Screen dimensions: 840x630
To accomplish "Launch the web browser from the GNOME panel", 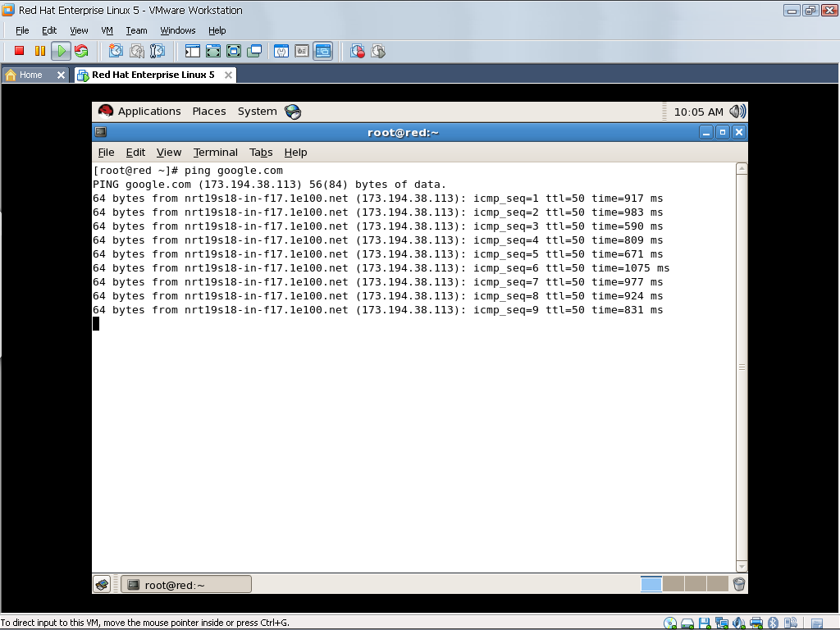I will [293, 112].
